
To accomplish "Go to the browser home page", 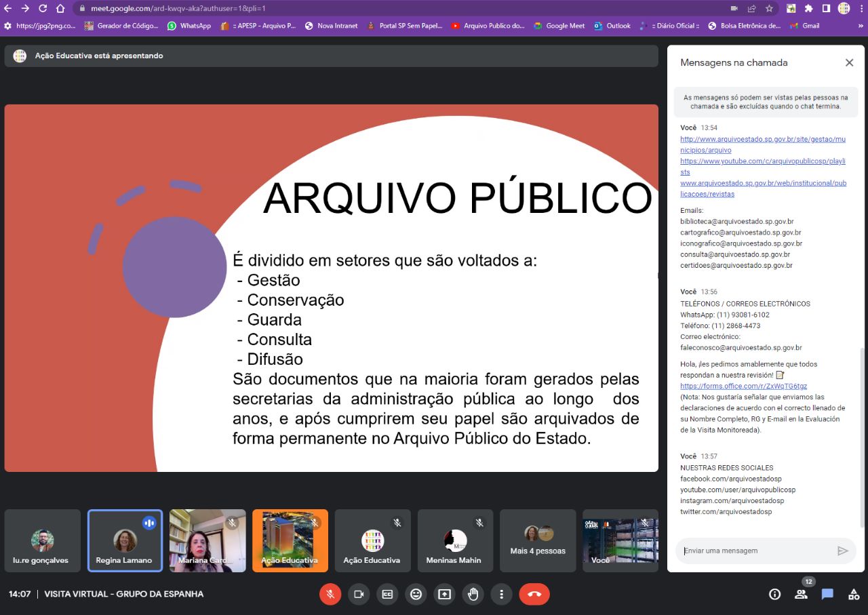I will pos(60,9).
